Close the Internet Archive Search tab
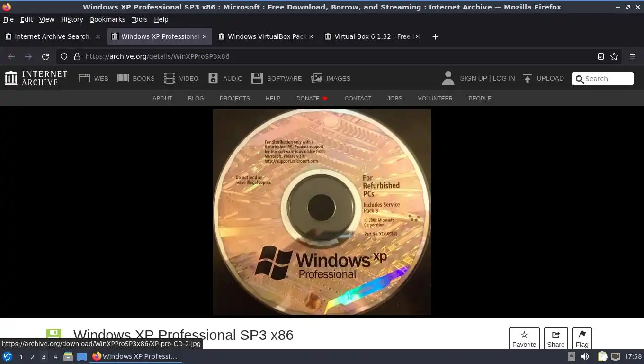 [98, 36]
